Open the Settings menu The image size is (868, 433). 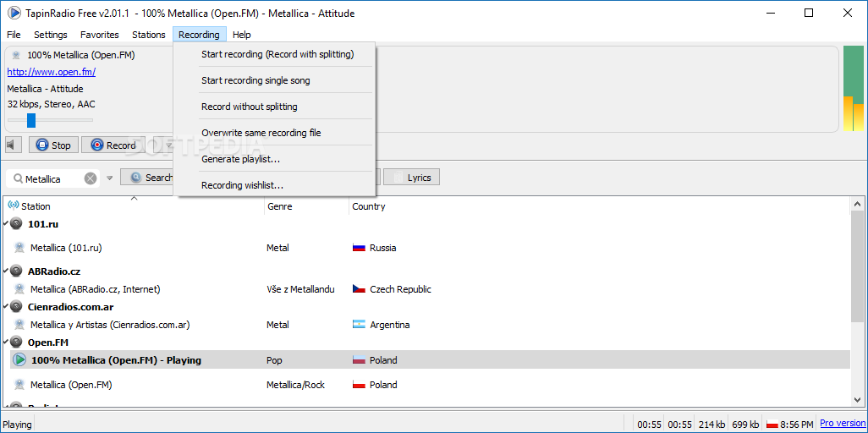coord(51,35)
